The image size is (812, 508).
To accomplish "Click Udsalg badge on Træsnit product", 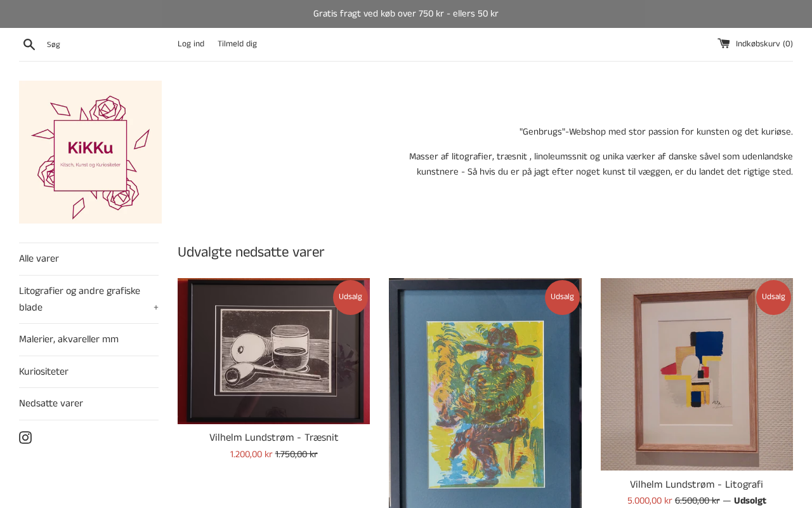I will point(350,297).
